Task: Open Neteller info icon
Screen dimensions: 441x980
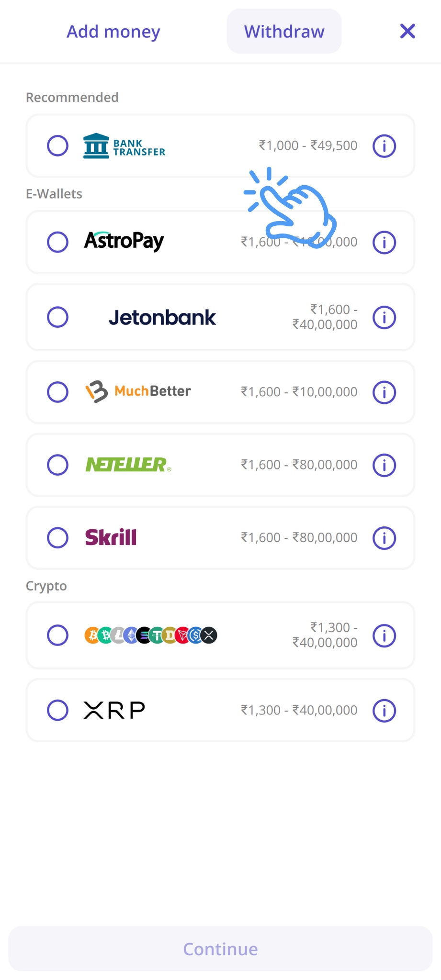Action: [x=384, y=465]
